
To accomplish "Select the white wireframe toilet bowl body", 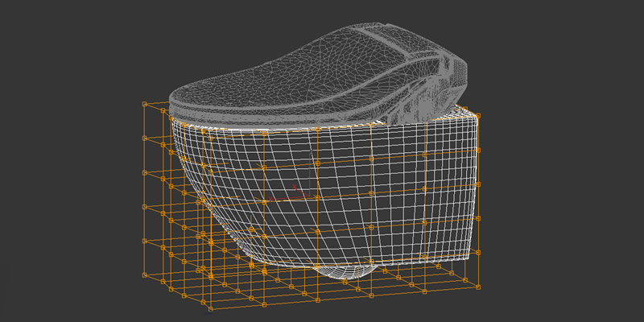I will point(338,193).
